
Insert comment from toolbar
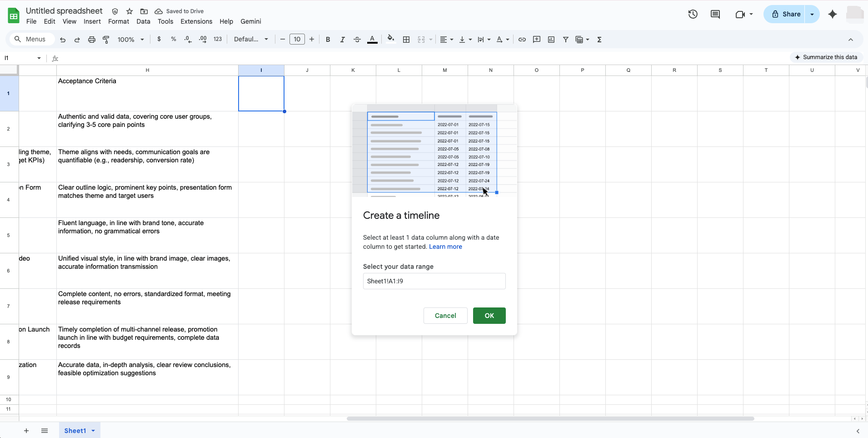(537, 40)
